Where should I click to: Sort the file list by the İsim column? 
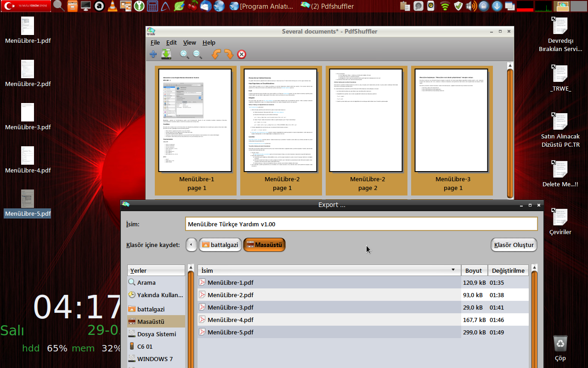pyautogui.click(x=329, y=270)
